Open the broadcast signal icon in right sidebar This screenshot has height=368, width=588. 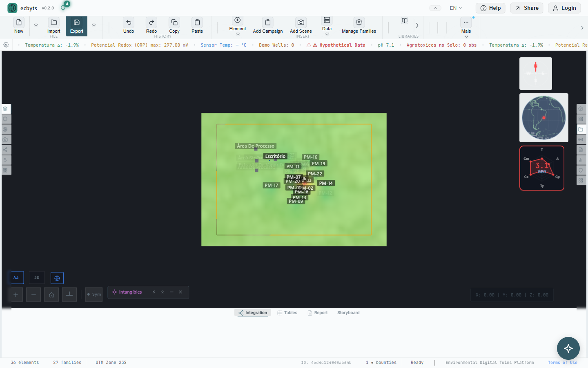581,139
